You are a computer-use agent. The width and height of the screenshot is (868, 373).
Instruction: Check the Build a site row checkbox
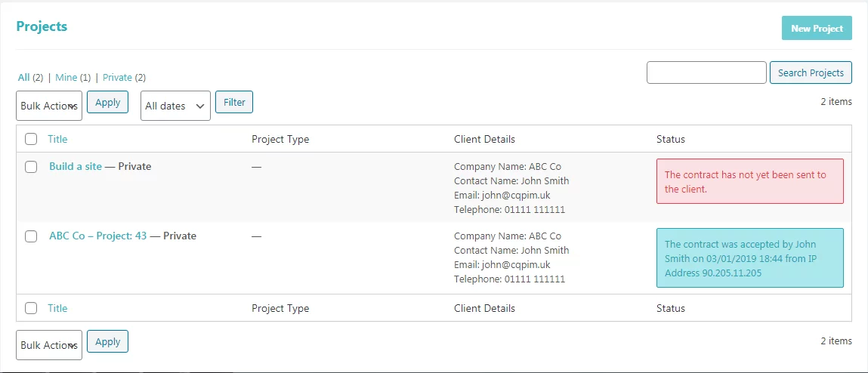(31, 167)
